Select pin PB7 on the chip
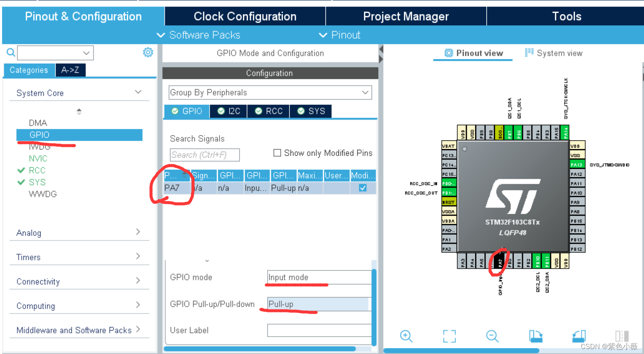644x354 pixels. click(509, 132)
